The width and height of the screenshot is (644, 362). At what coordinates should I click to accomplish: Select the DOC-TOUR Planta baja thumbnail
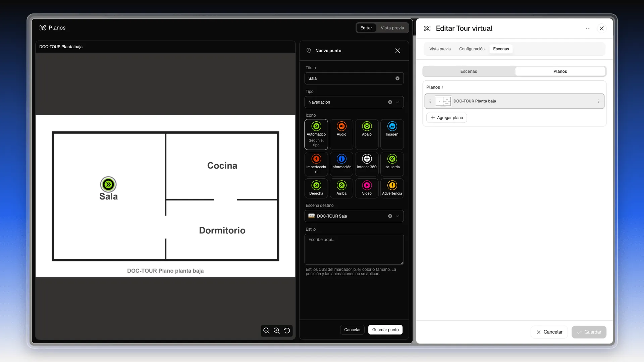443,101
